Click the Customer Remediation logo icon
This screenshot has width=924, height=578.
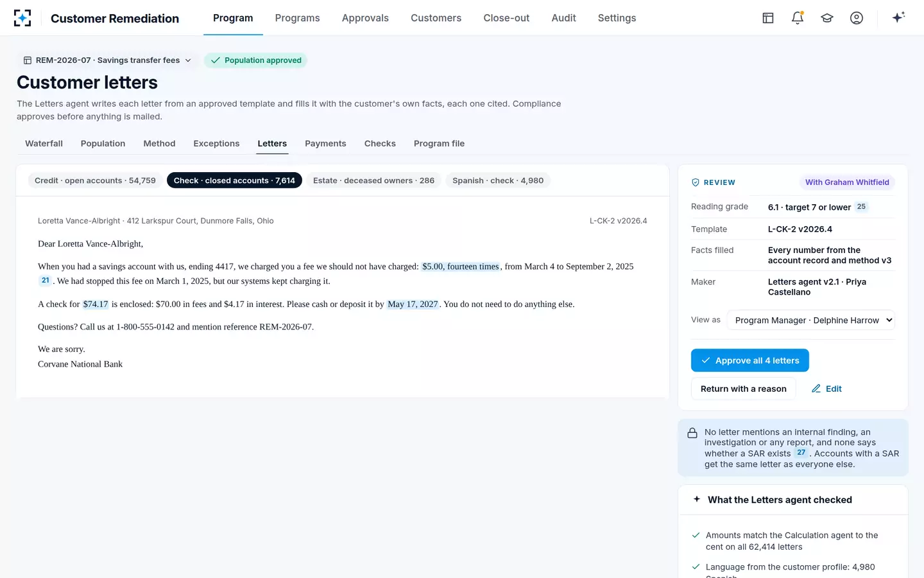pos(22,18)
